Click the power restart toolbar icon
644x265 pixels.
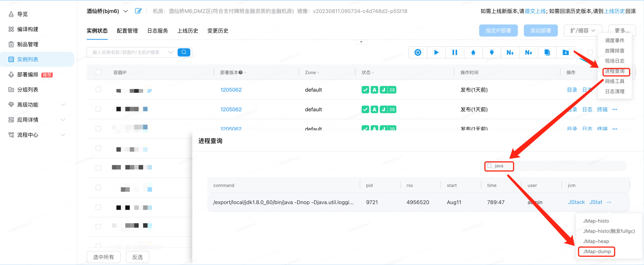click(x=418, y=52)
